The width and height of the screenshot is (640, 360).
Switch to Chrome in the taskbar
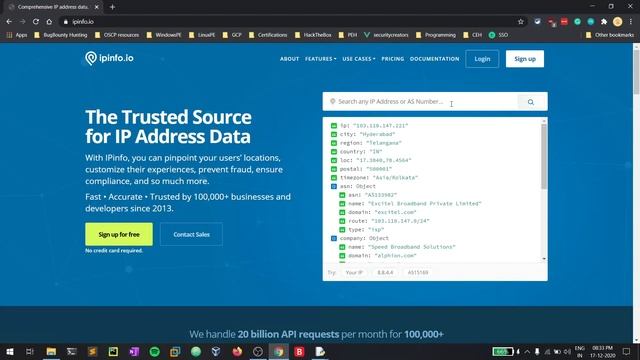278,351
